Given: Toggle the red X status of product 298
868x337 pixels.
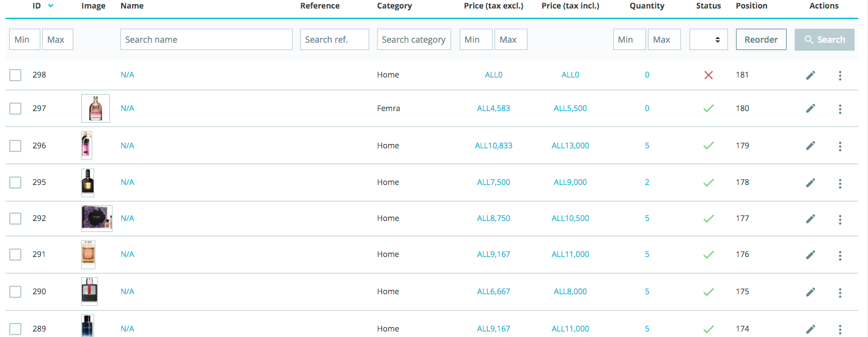Looking at the screenshot, I should 708,75.
